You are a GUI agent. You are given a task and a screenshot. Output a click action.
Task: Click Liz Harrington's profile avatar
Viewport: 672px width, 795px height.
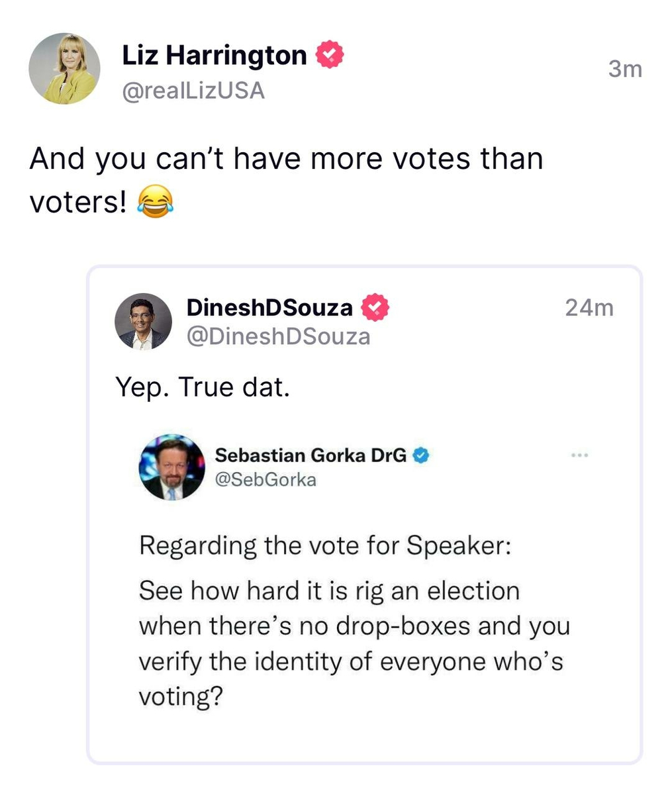pyautogui.click(x=64, y=69)
